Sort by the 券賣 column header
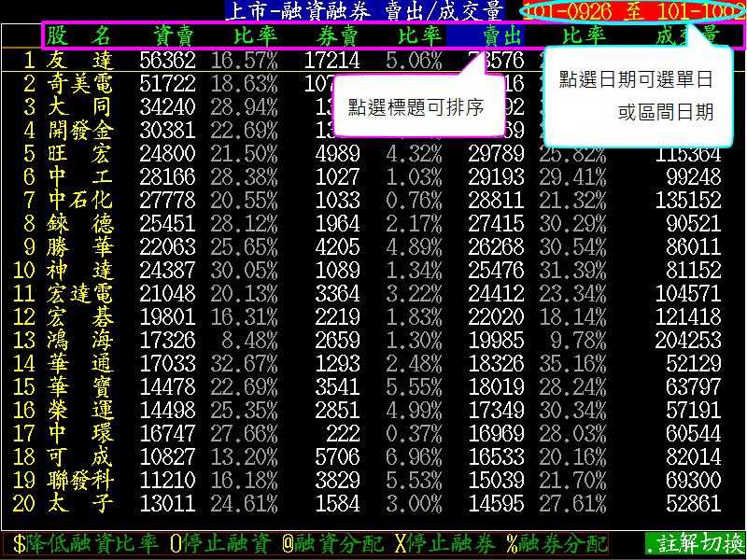 (334, 36)
